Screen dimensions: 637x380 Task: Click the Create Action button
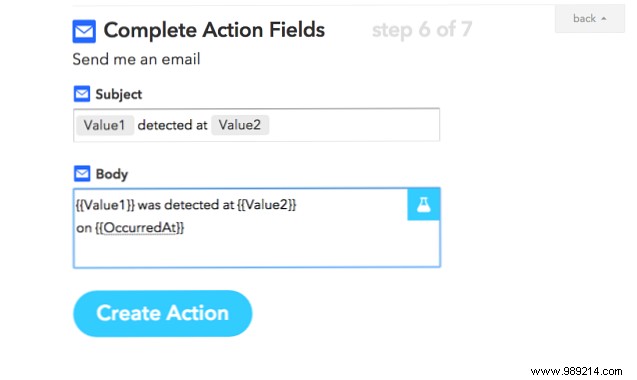162,313
